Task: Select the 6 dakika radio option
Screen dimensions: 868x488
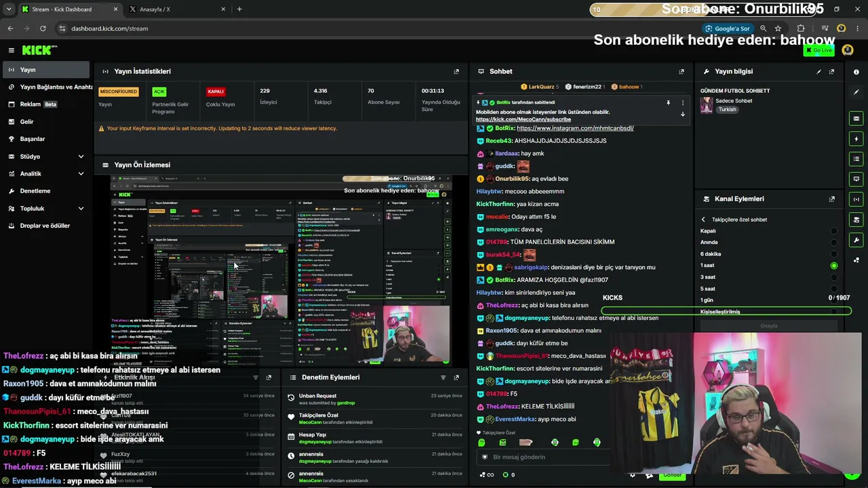Action: click(x=834, y=254)
